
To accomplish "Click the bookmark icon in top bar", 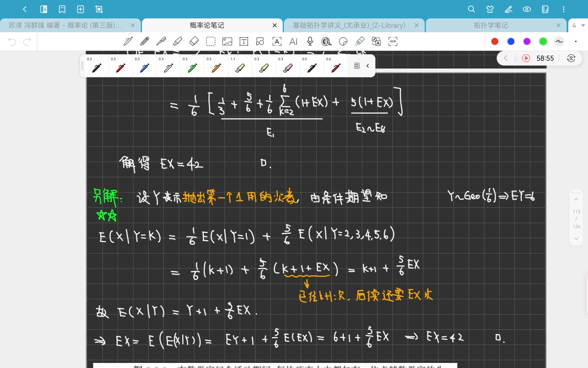I will pos(62,9).
